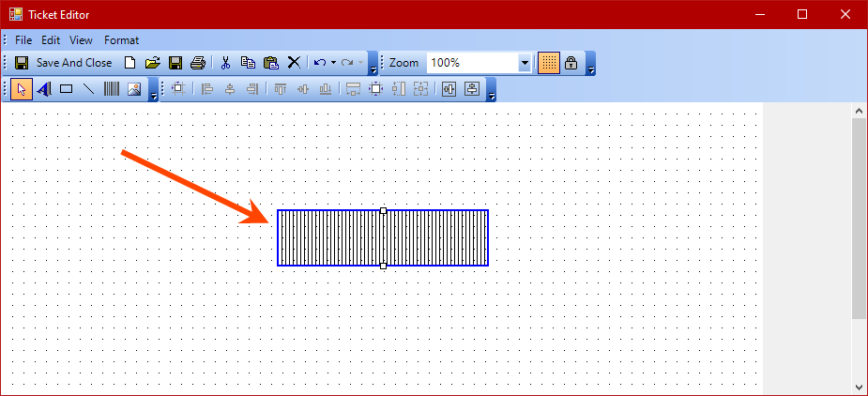Viewport: 868px width, 396px height.
Task: Expand the undo history dropdown arrow
Action: (333, 63)
